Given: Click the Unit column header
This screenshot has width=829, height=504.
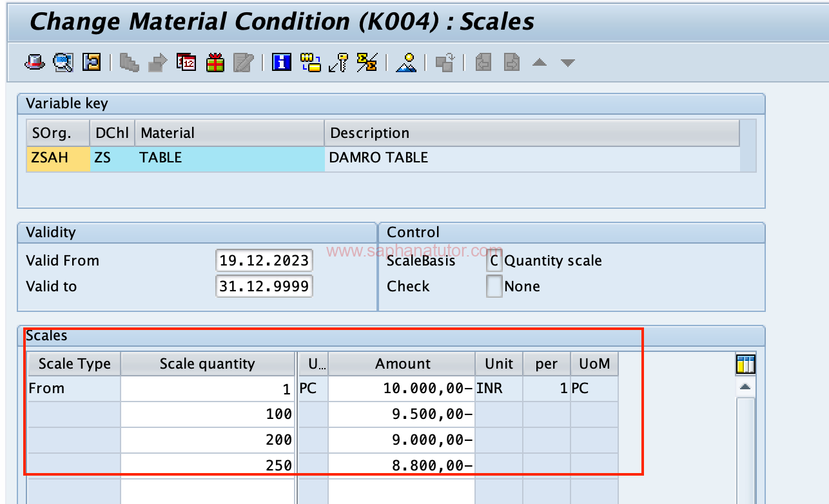Looking at the screenshot, I should tap(499, 363).
